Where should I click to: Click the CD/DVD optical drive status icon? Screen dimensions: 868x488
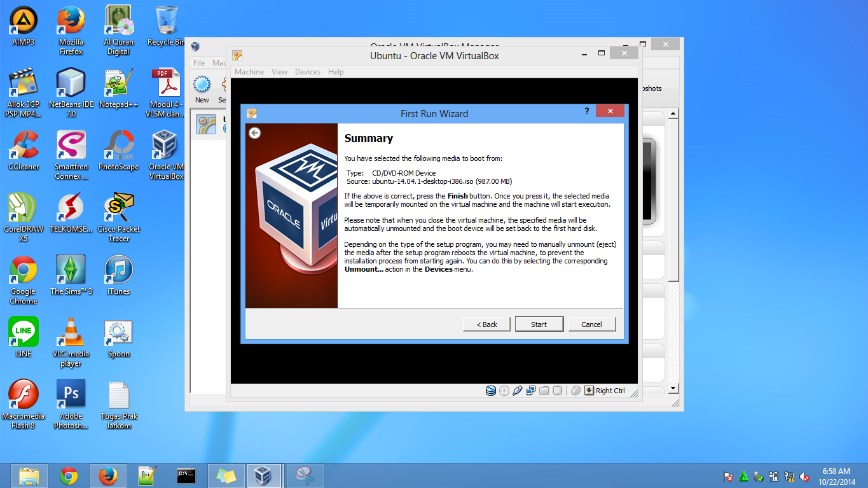click(504, 391)
